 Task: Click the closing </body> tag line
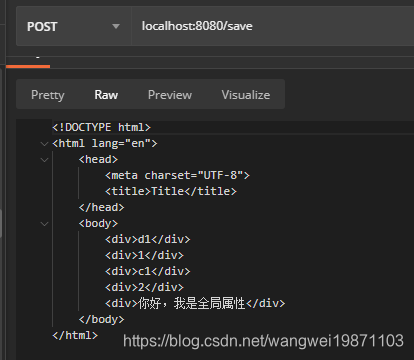[x=101, y=319]
